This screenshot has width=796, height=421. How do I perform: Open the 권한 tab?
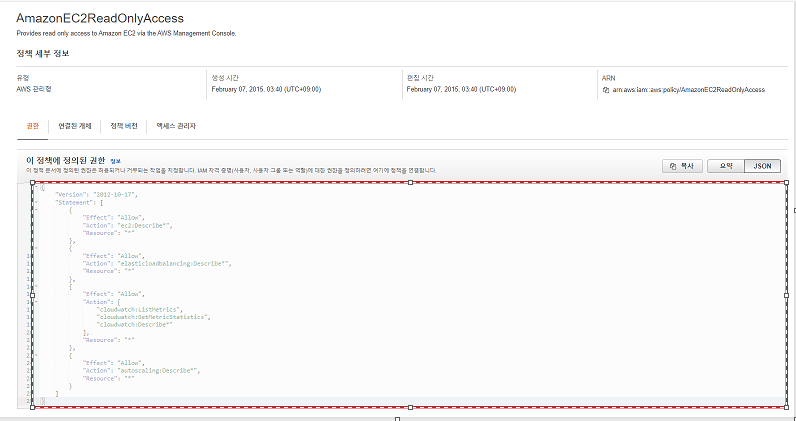click(32, 126)
